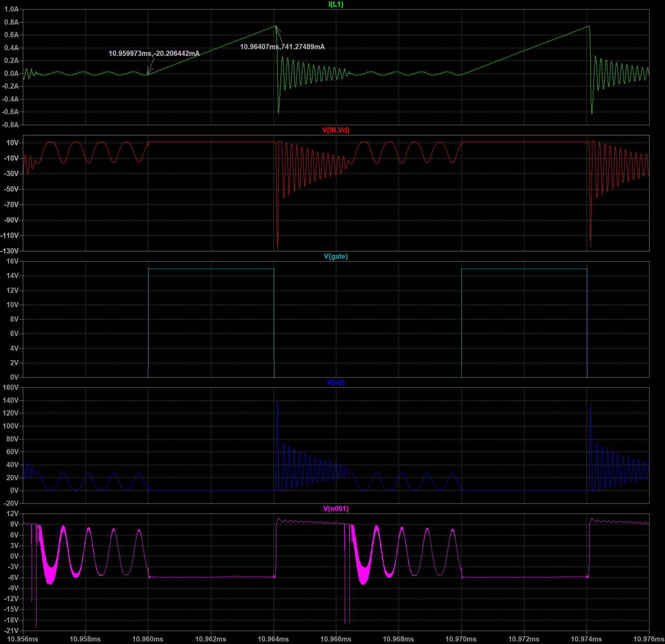665x644 pixels.
Task: Click the 10.958ms time axis label
Action: pos(85,639)
